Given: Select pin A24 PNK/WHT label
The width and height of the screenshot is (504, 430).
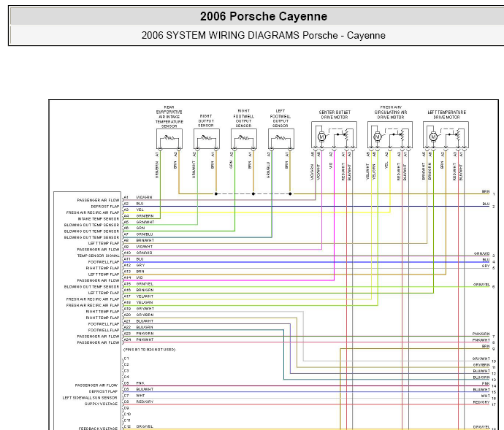Looking at the screenshot, I should [139, 339].
